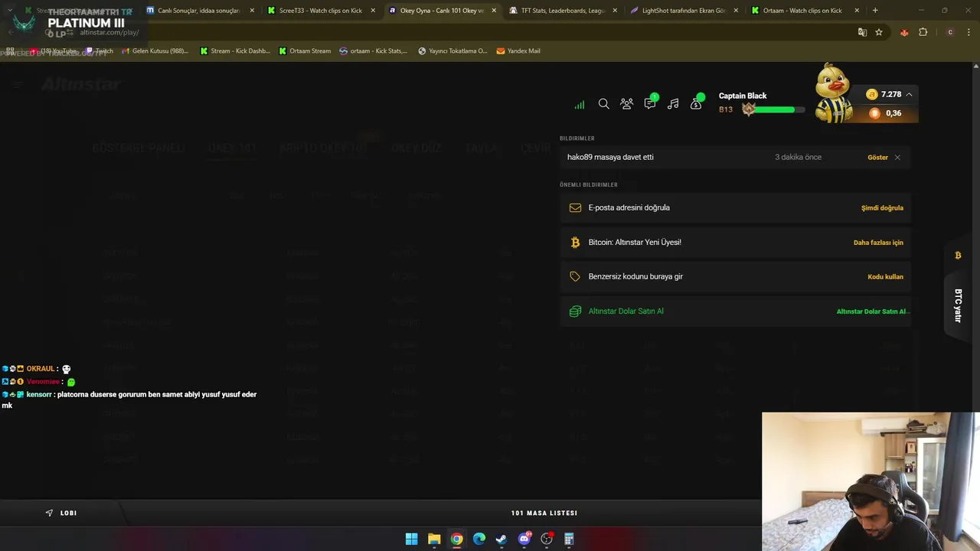Open the Chrome extensions puzzle icon

pyautogui.click(x=923, y=32)
